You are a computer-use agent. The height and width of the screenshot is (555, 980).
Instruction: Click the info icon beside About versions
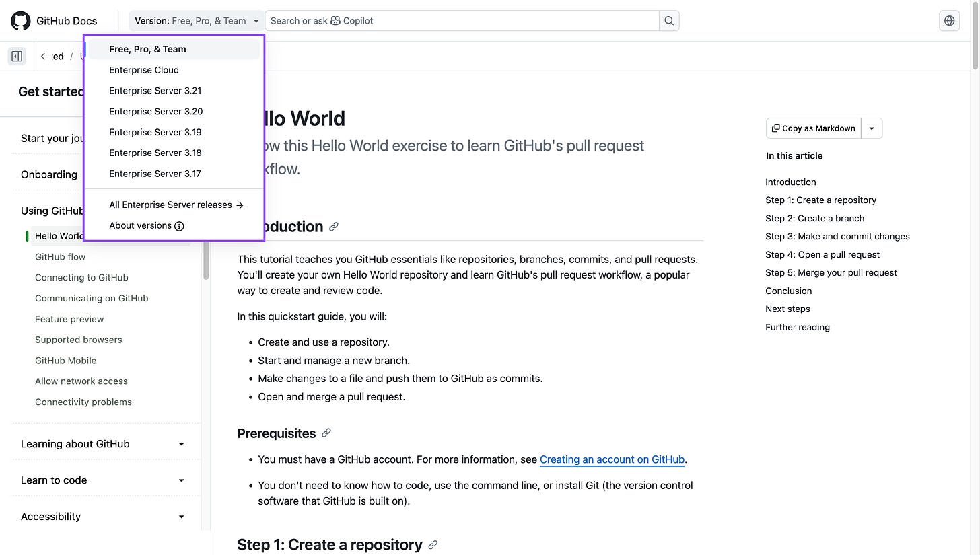point(179,226)
